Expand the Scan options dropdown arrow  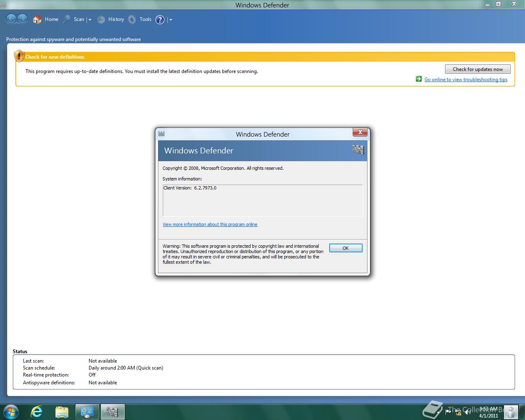point(90,20)
